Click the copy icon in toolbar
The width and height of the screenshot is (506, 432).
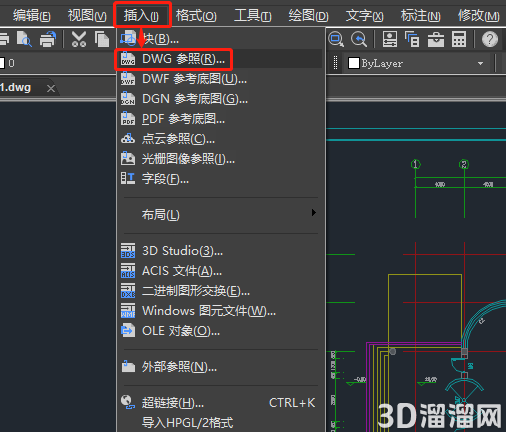click(x=102, y=39)
